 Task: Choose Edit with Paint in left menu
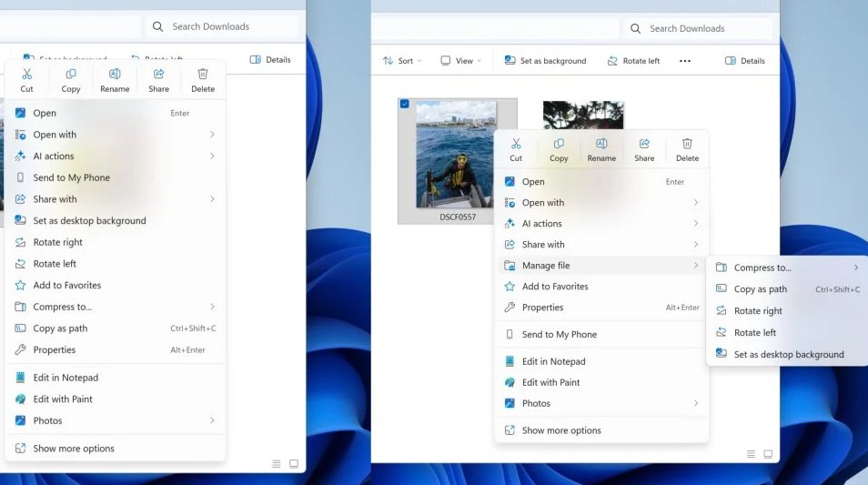click(116, 399)
